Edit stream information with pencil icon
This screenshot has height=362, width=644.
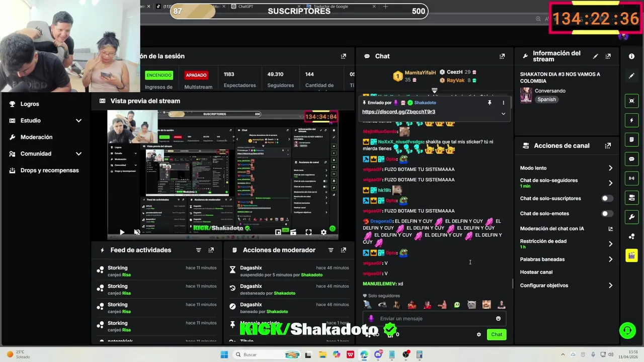596,56
